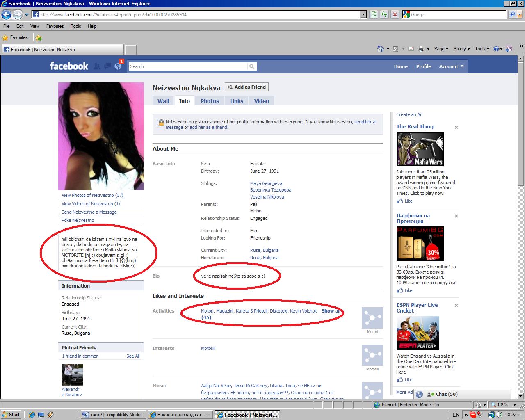Screen dimensions: 525x420
Task: Open the Print button dropdown arrow
Action: coord(428,49)
